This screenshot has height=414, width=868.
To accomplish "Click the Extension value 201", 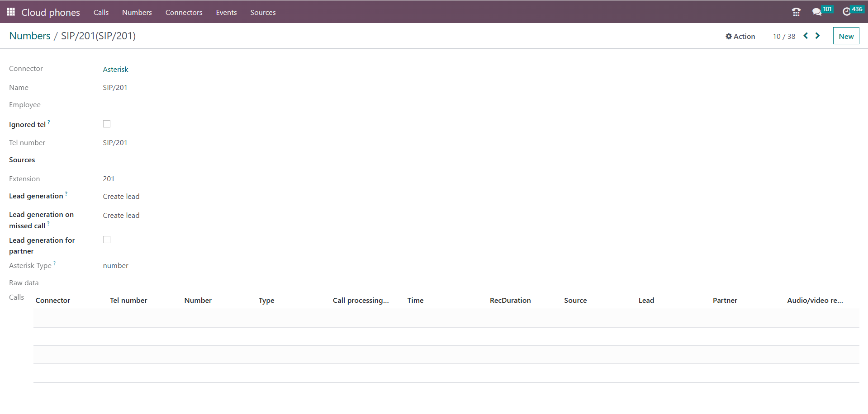I will [109, 179].
